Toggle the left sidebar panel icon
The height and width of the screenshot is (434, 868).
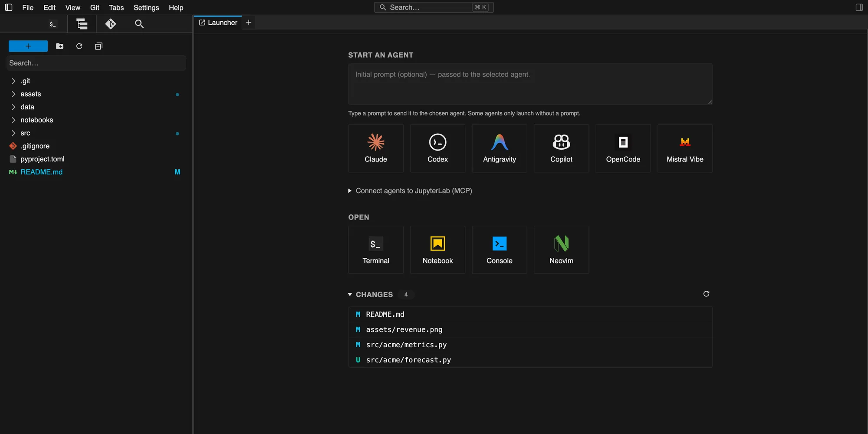click(x=9, y=7)
